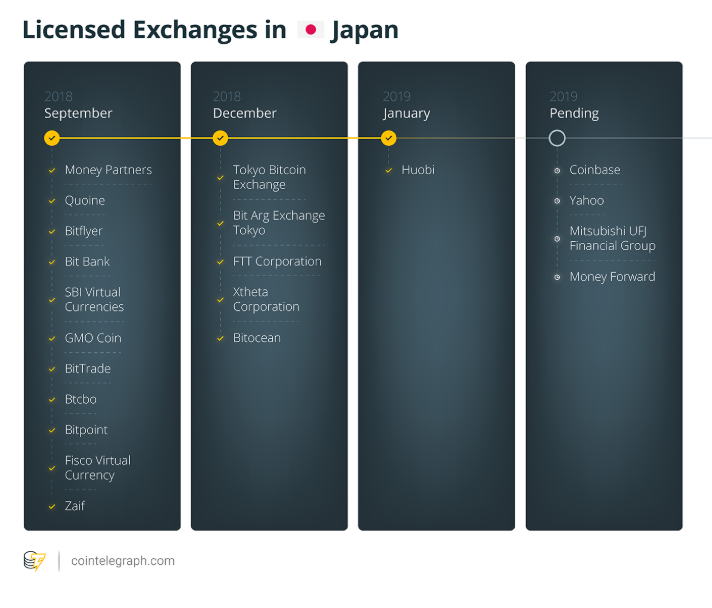Click the checkmark beside Bit Bank
712x608 pixels.
pos(52,262)
